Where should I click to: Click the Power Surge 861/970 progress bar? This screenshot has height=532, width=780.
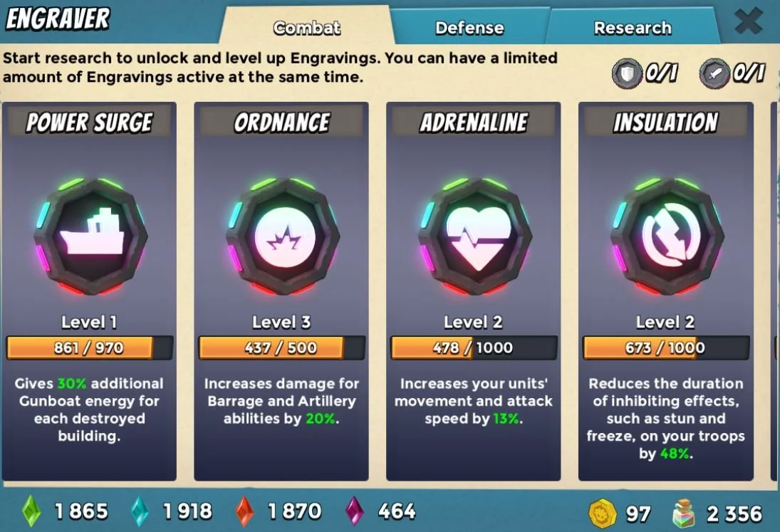[x=90, y=348]
